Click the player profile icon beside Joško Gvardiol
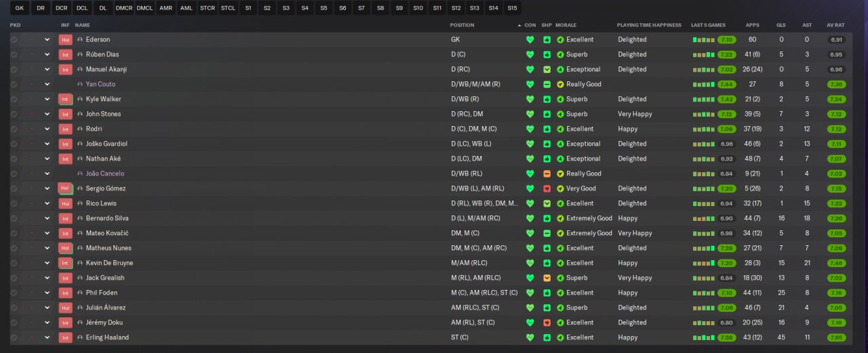 [80, 144]
